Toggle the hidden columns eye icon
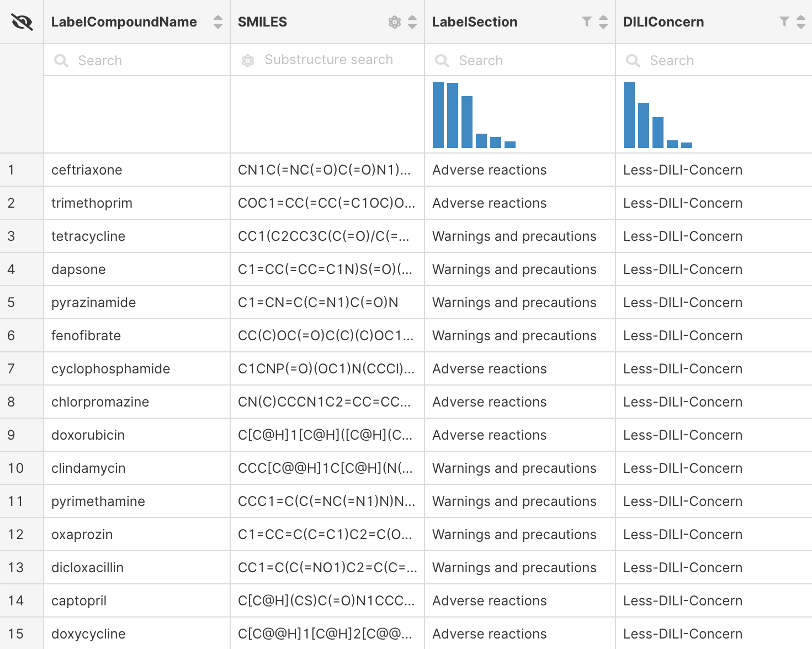 point(22,22)
